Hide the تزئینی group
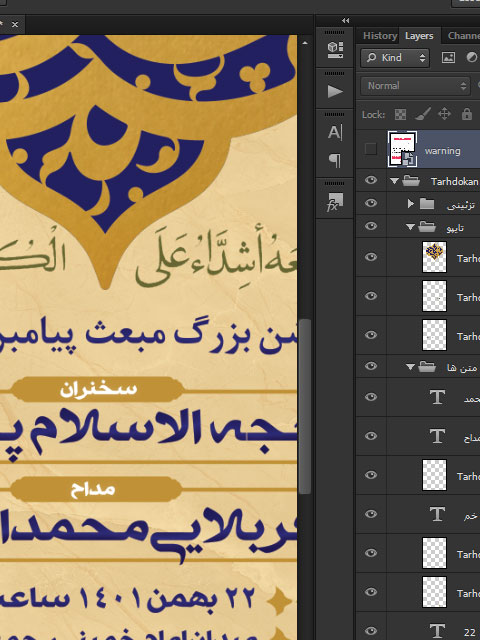The image size is (480, 640). (371, 203)
